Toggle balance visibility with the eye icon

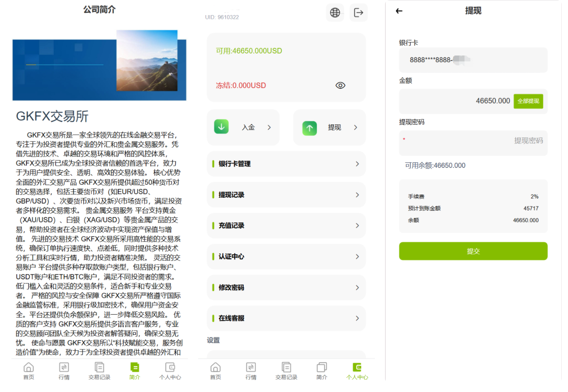pos(340,85)
